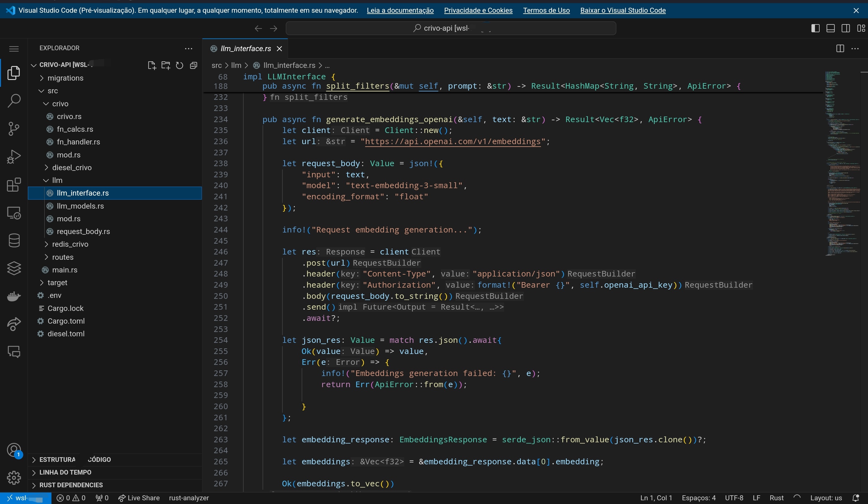Click the New File icon in explorer
Screen dimensions: 868x504
tap(152, 65)
